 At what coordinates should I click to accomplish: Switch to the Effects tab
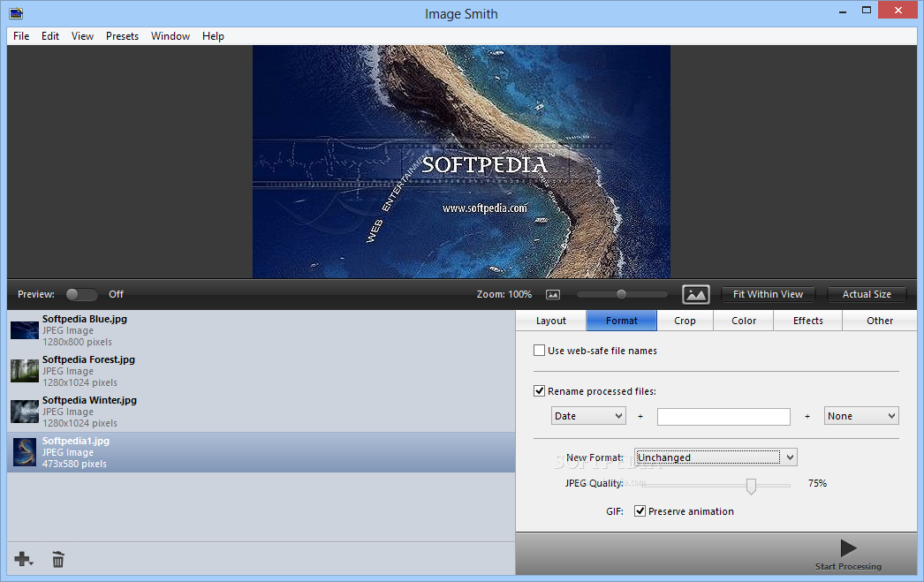(x=808, y=321)
